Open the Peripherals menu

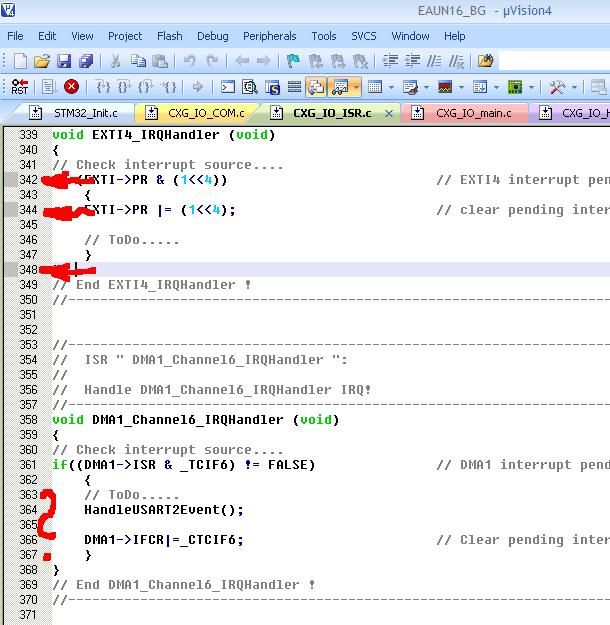point(270,36)
